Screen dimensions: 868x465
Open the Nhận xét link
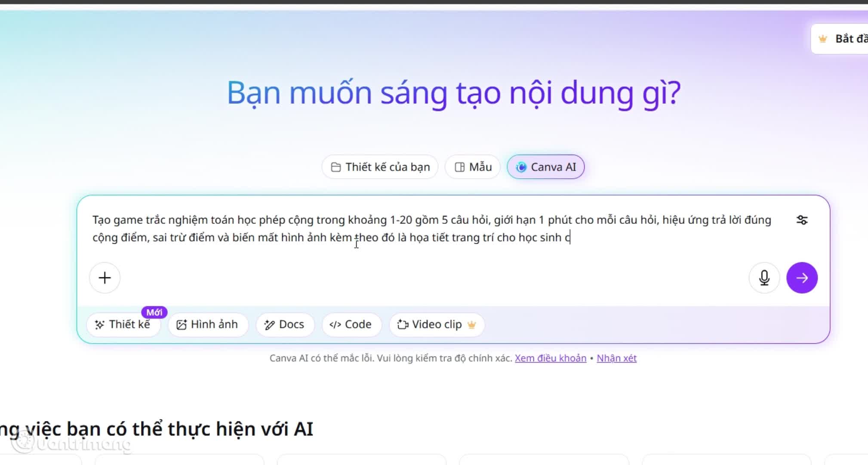[x=616, y=358]
